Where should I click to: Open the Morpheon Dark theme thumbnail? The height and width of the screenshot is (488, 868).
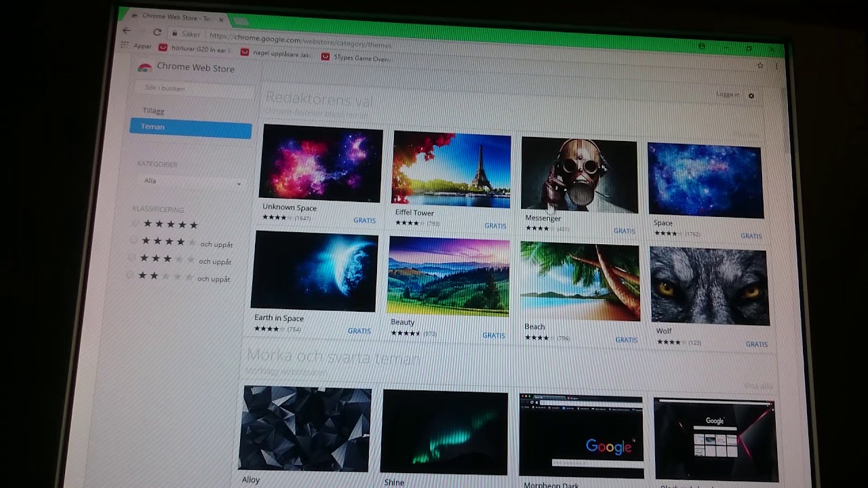click(x=580, y=436)
